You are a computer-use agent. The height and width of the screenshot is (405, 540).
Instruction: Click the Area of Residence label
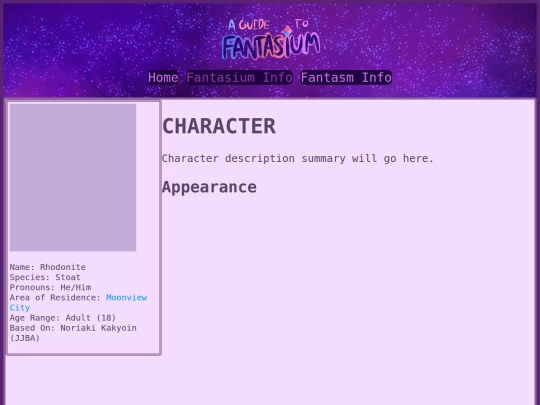[55, 298]
